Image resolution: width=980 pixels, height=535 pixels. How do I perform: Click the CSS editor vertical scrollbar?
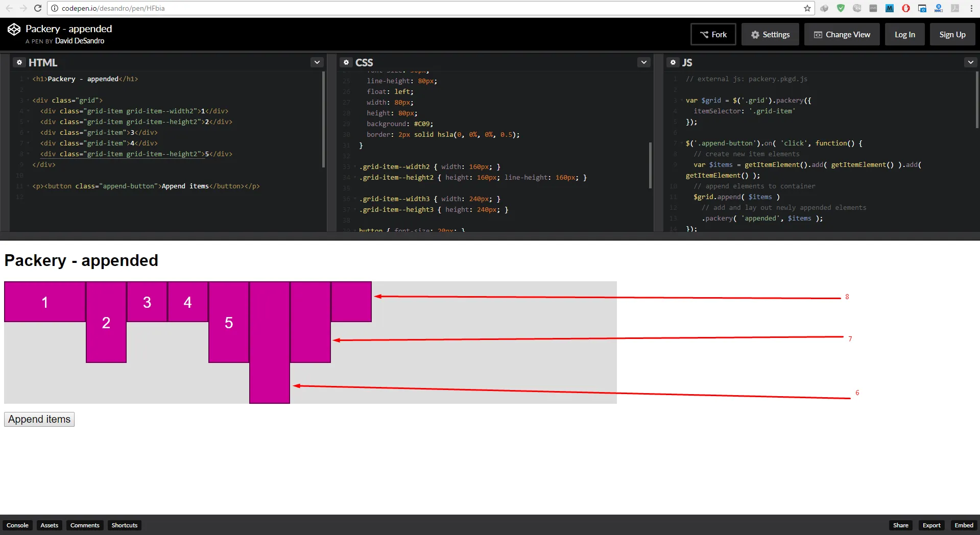650,165
